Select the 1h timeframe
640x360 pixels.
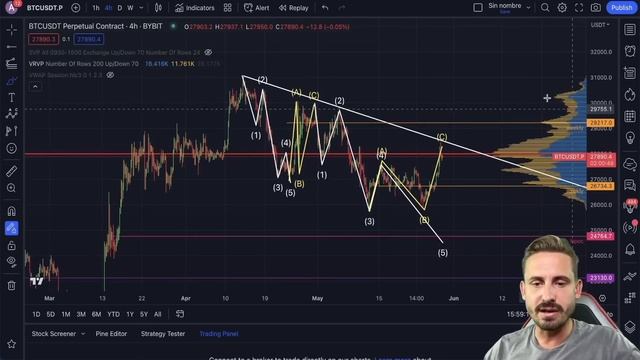click(x=96, y=8)
